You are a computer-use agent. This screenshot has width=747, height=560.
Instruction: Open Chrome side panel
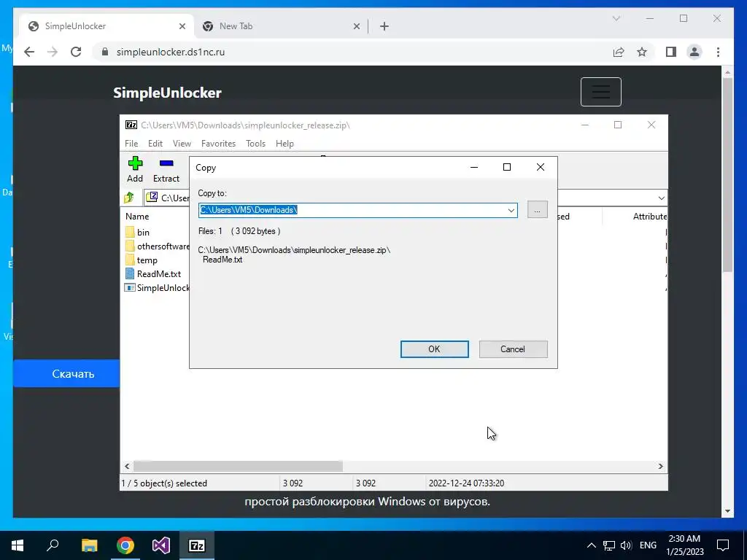coord(671,52)
